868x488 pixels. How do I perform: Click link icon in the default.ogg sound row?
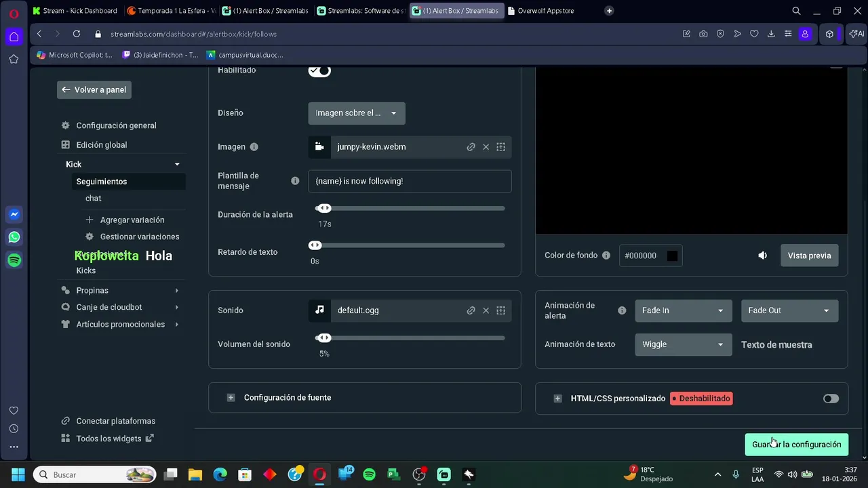coord(471,310)
